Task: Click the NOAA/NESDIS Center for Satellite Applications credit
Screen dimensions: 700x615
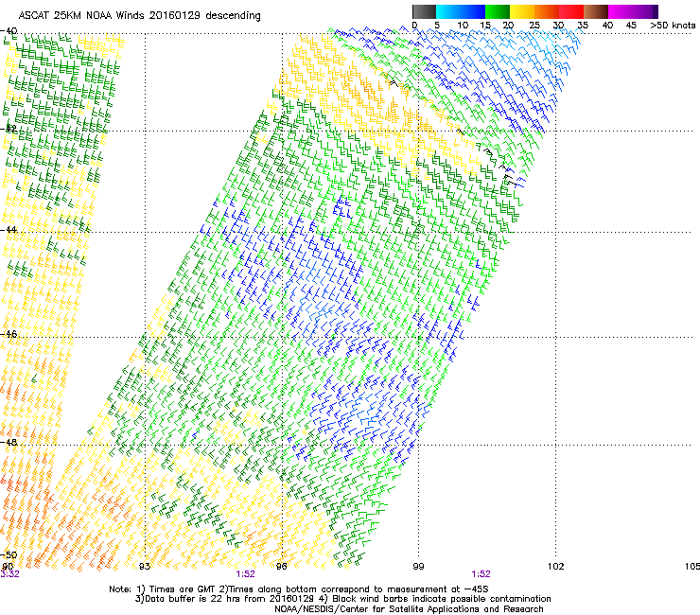Action: pos(409,609)
